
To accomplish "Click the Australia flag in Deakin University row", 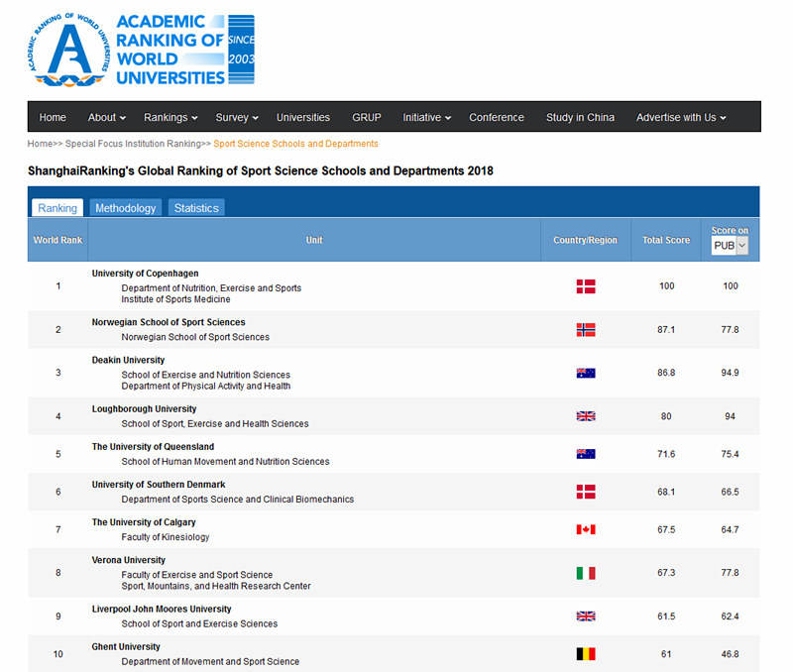I will [x=586, y=373].
